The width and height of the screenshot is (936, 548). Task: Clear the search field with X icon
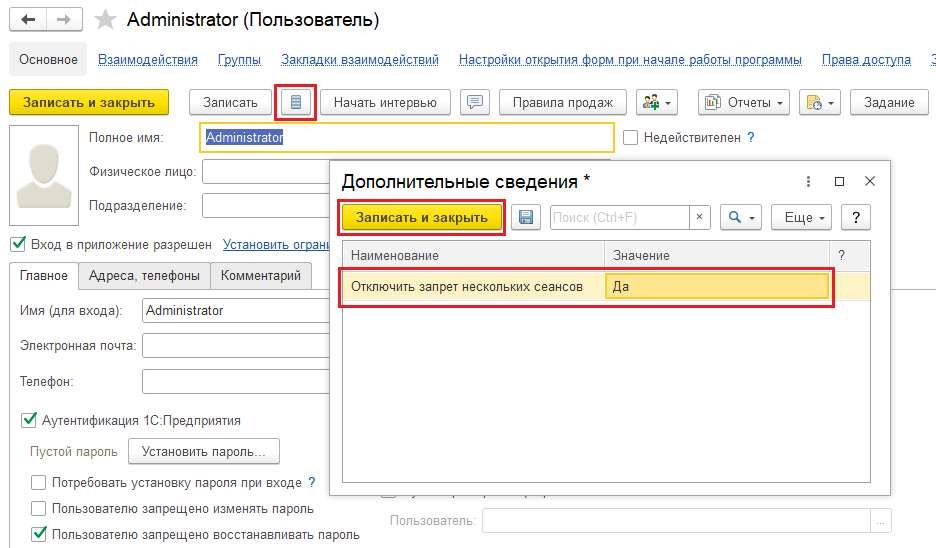700,217
